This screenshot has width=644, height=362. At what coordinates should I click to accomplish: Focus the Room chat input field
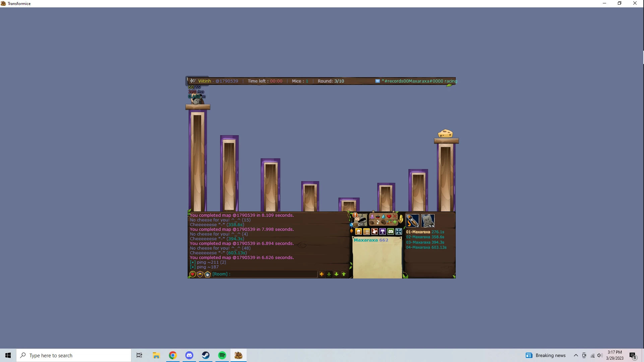(265, 274)
